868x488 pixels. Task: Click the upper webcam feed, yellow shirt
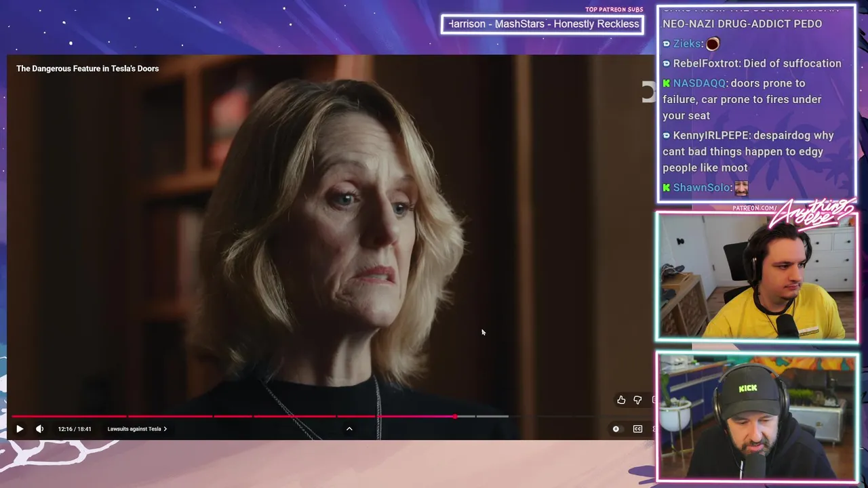coord(756,277)
